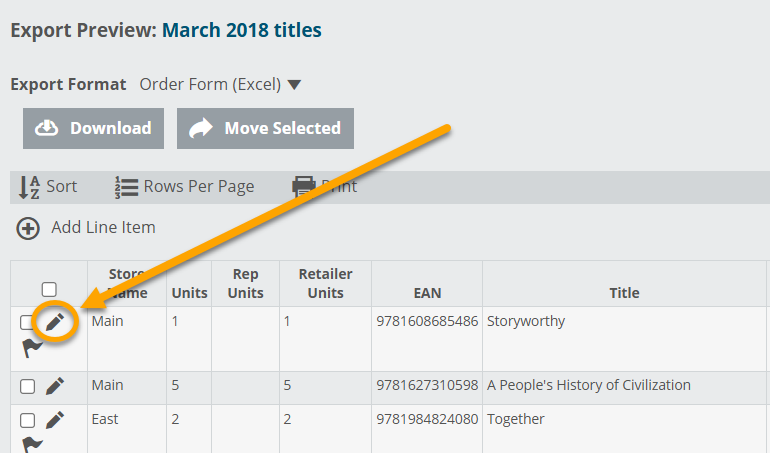
Task: Open the Export Format dropdown
Action: pos(221,85)
